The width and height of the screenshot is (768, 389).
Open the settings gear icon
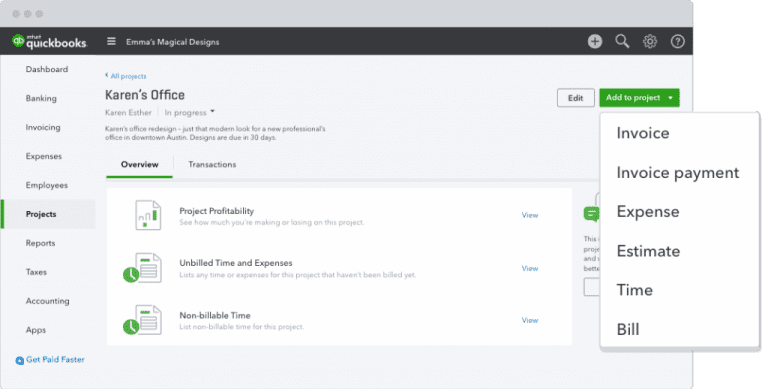pyautogui.click(x=650, y=42)
